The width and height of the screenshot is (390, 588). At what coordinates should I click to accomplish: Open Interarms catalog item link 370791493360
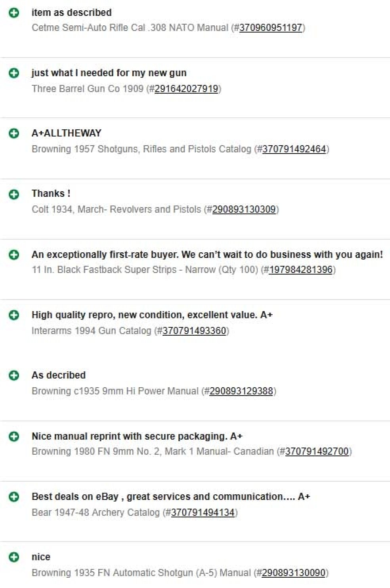tap(194, 331)
